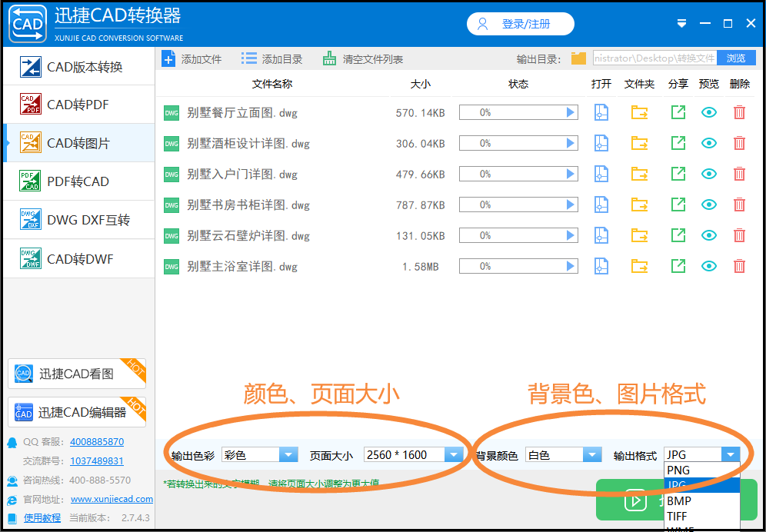Viewport: 766px width, 532px height.
Task: Open the 别墅入户门详图.dwg file icon
Action: (x=601, y=174)
